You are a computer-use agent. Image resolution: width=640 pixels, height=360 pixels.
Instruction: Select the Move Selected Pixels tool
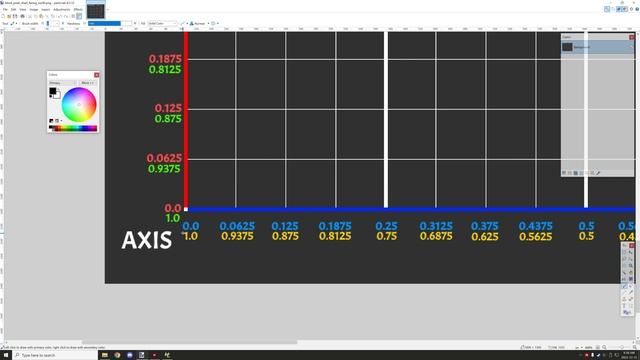point(631,252)
